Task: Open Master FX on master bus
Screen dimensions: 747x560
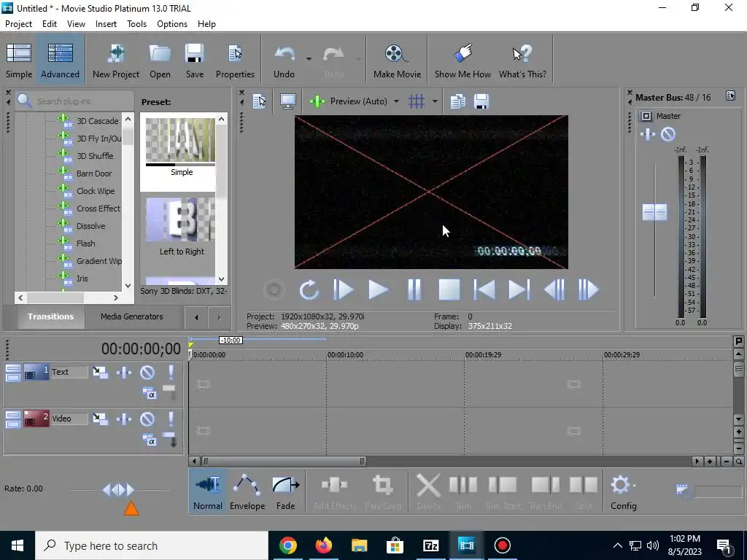Action: tap(648, 135)
